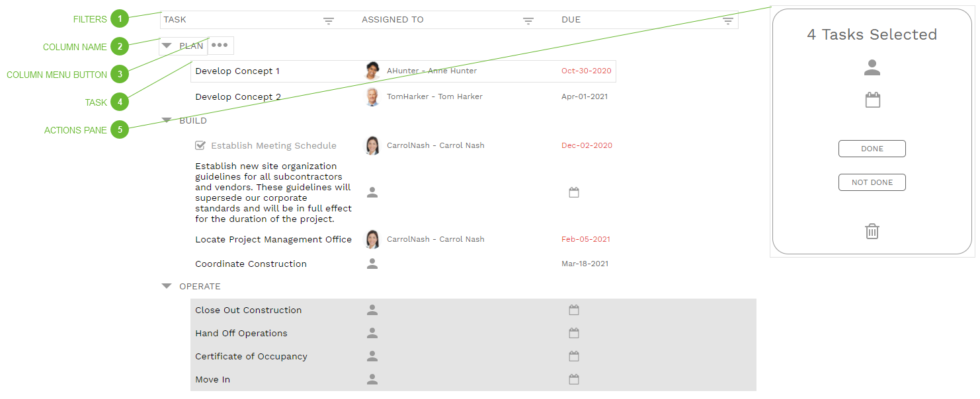Click person icon on Move In row

coord(372,379)
